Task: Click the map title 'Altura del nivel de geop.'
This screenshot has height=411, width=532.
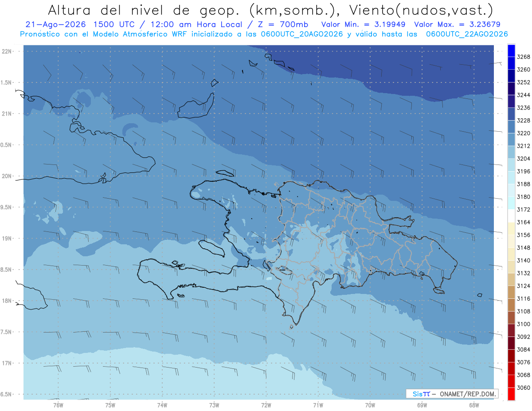Action: pyautogui.click(x=144, y=10)
